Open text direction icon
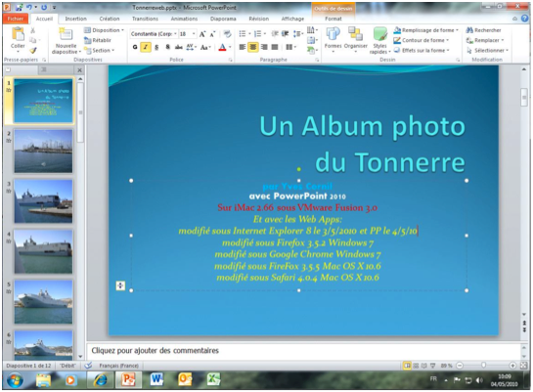This screenshot has width=533, height=392. tap(312, 30)
